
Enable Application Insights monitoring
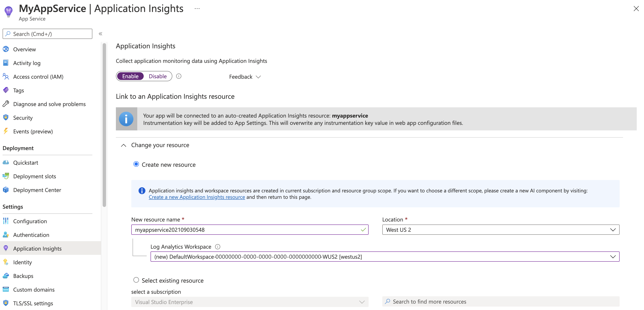click(x=130, y=76)
